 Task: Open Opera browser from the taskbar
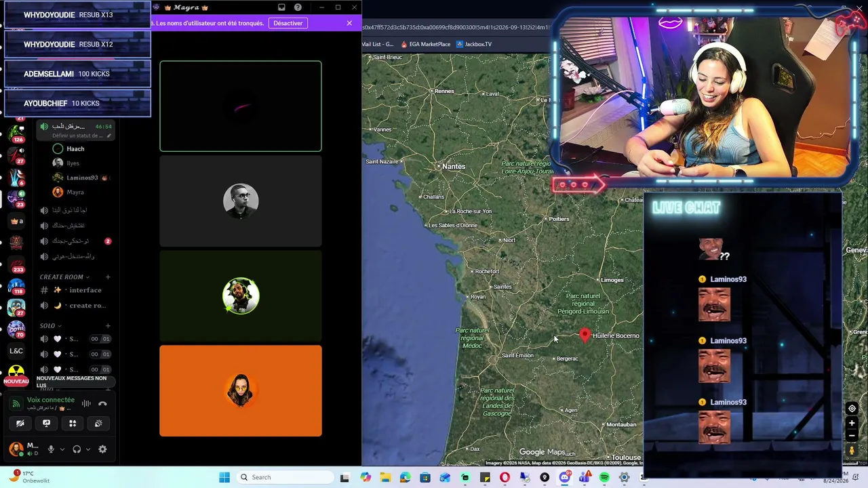pyautogui.click(x=505, y=477)
